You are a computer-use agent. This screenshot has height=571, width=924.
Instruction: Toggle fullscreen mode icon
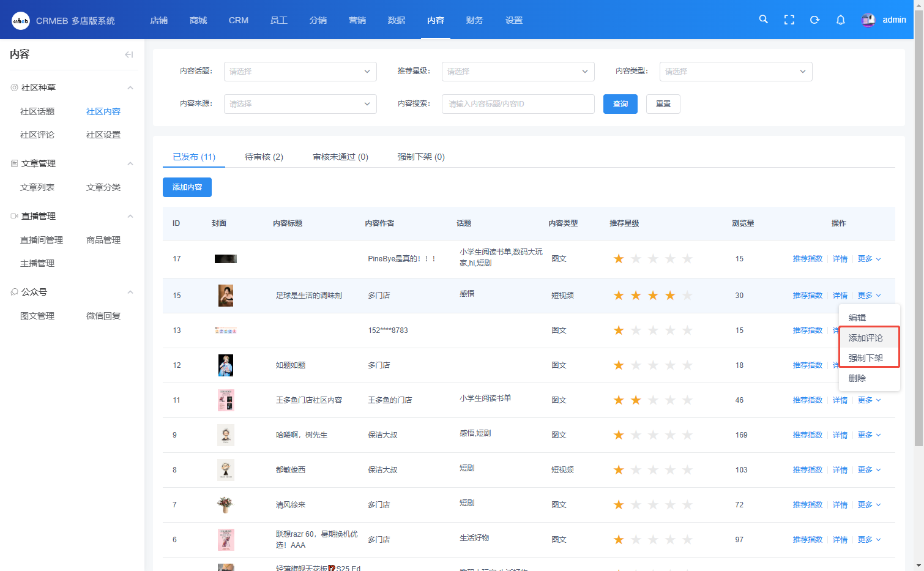789,20
